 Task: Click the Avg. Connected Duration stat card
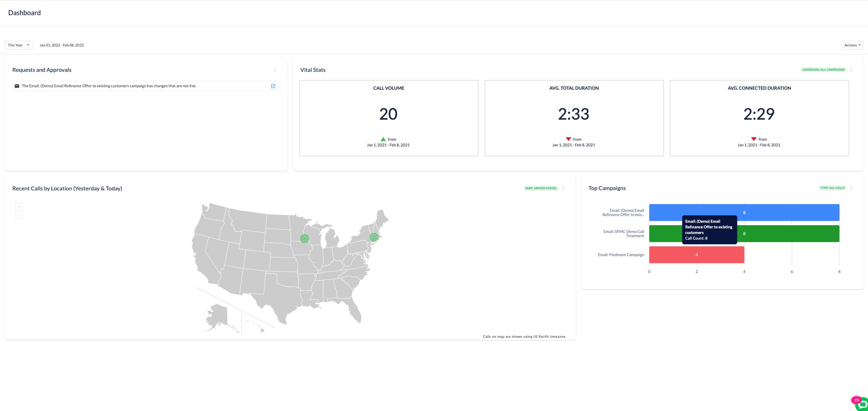click(759, 118)
